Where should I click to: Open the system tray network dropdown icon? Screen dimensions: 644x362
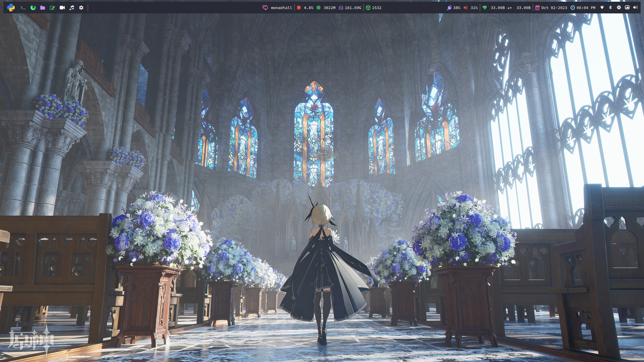(602, 7)
